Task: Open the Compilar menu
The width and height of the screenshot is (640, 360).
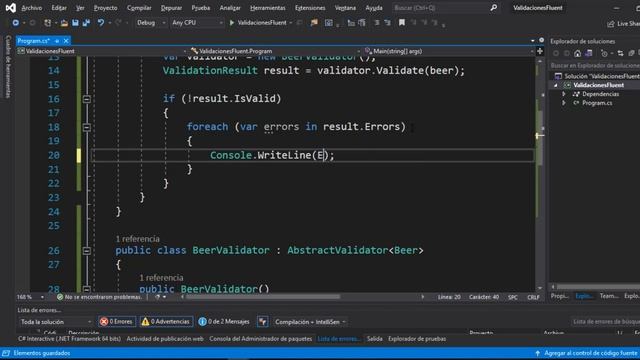Action: 139,8
